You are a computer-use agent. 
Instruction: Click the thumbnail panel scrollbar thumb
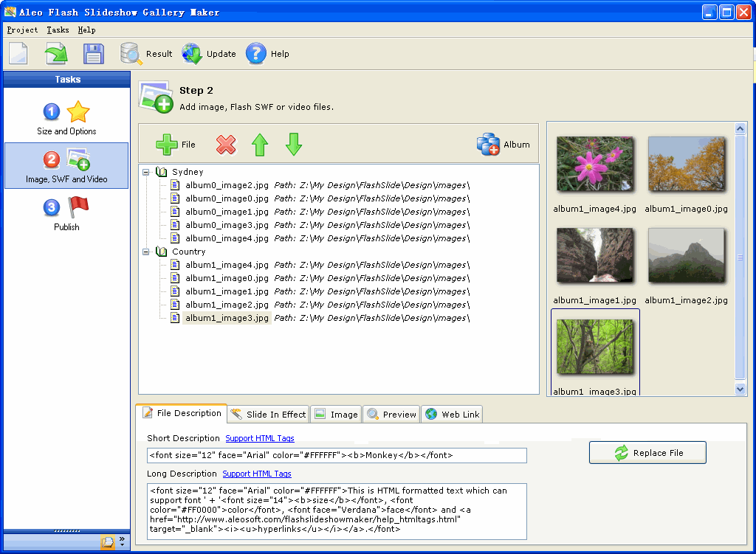coord(740,257)
